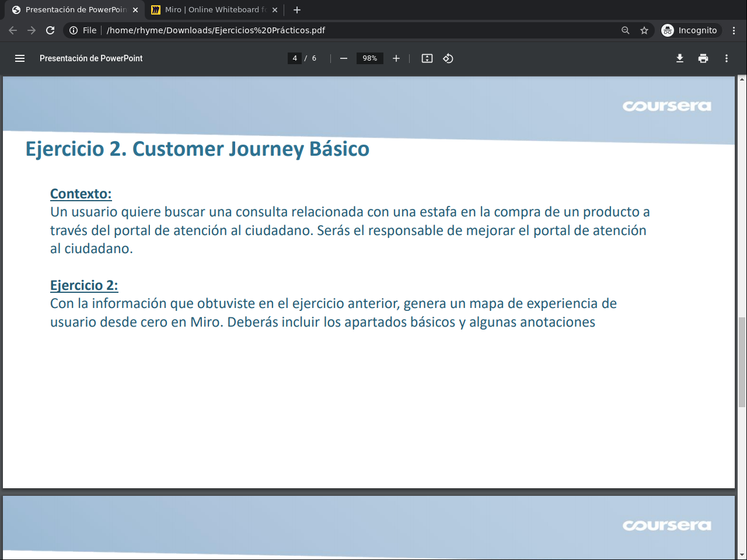747x560 pixels.
Task: Print the PDF document
Action: (x=703, y=58)
